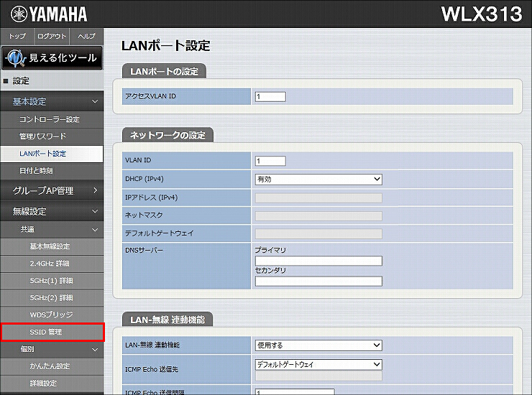Screen dimensions: 532x395
Task: Click the IPアドレス (IPv4) field
Action: (318, 198)
